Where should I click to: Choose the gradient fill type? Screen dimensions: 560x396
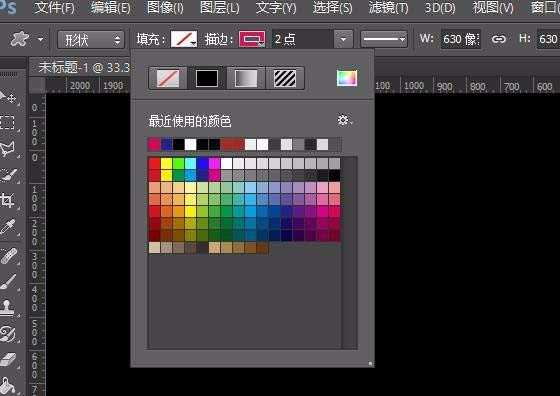click(x=246, y=78)
